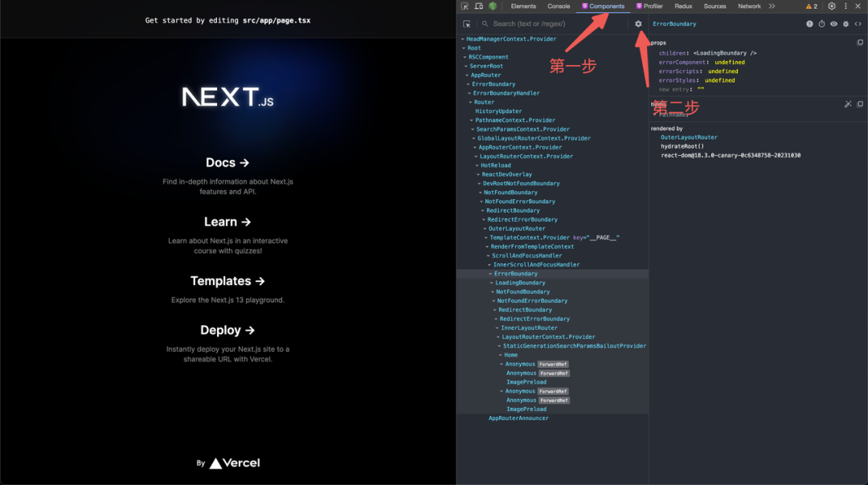Open the Redux tab
The width and height of the screenshot is (868, 485).
pos(683,6)
